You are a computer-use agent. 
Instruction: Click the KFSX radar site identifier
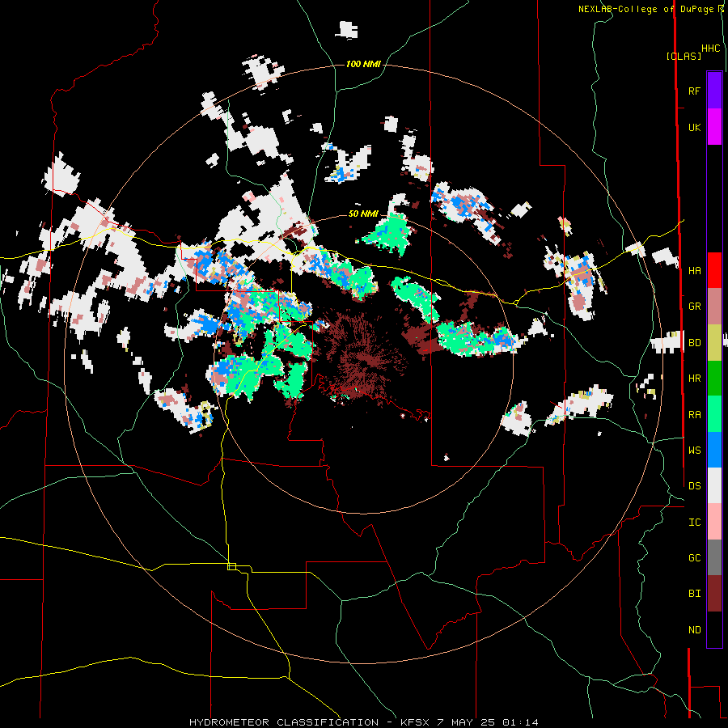pos(415,722)
